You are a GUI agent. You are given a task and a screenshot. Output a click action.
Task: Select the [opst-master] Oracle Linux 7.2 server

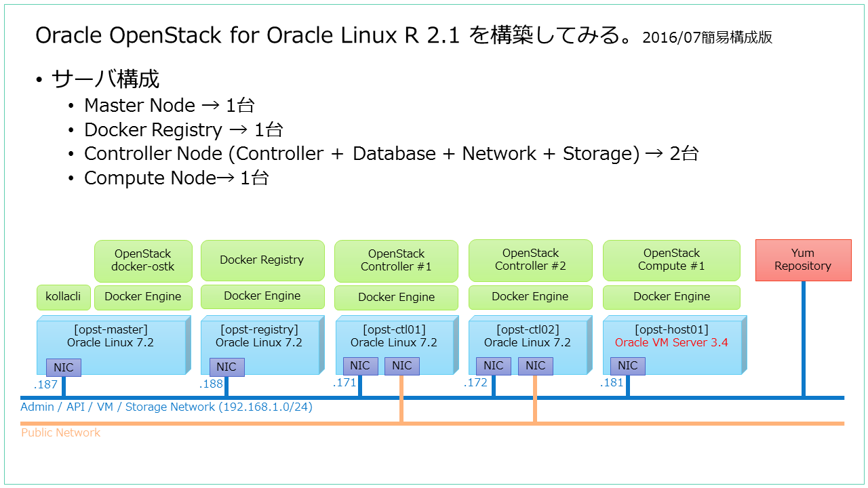(113, 344)
